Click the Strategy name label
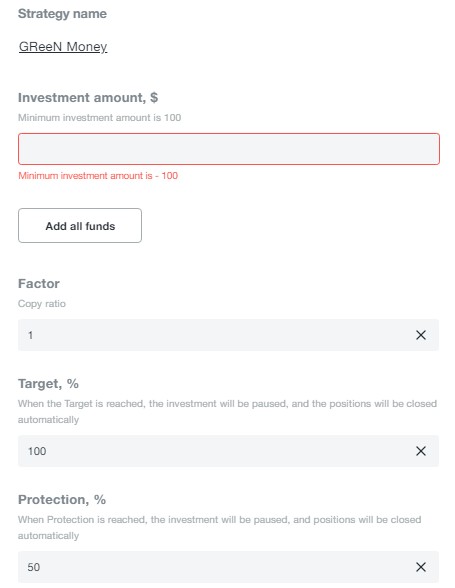455x588 pixels. click(x=62, y=14)
